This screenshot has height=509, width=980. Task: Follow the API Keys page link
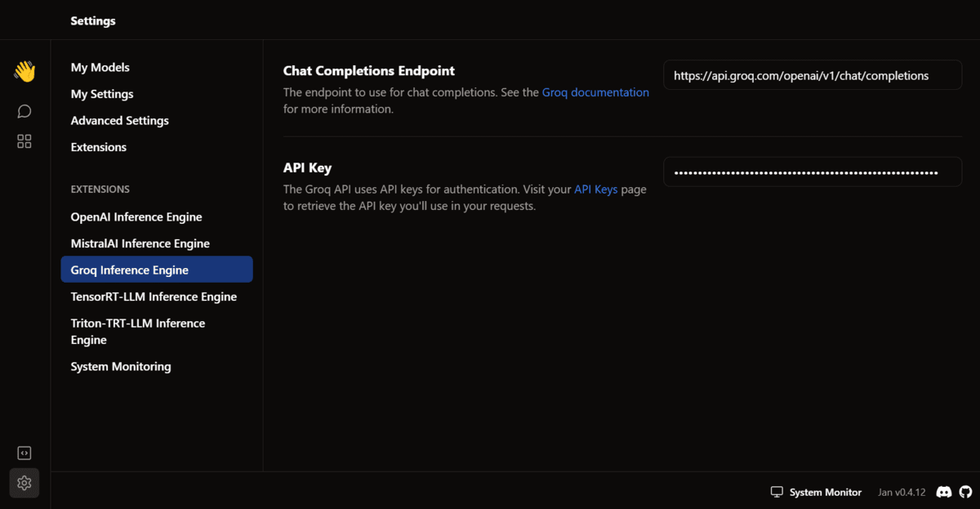coord(595,190)
